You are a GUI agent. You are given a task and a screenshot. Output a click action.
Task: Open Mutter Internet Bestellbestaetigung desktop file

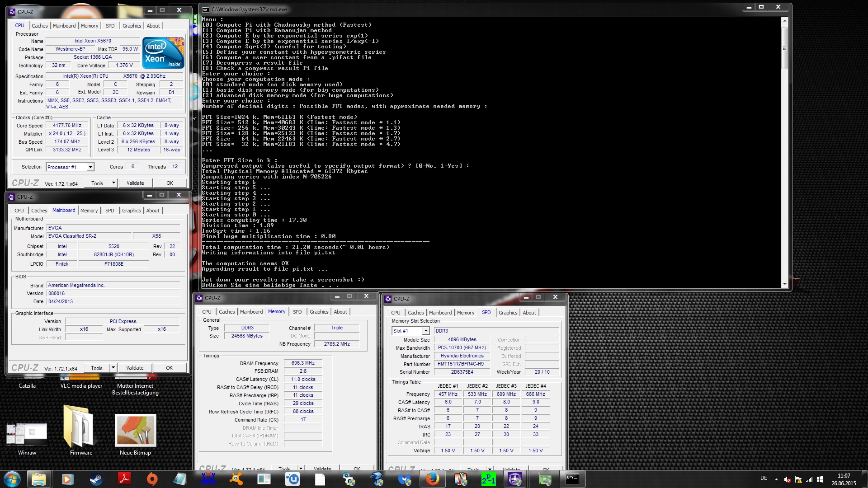click(x=135, y=389)
